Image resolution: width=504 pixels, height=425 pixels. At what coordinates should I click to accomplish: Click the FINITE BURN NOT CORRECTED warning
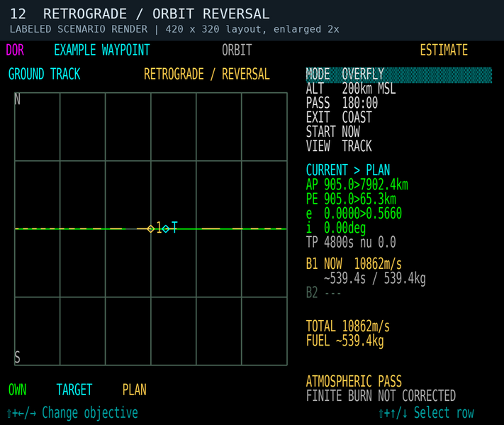381,396
